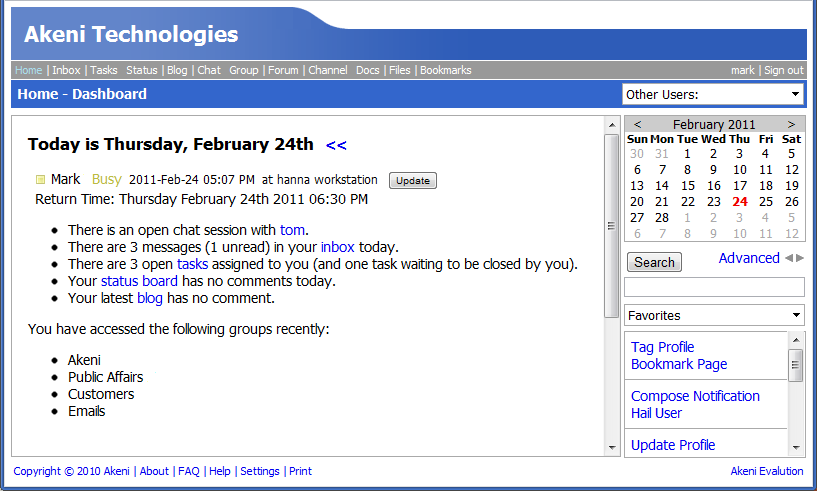
Task: Click Tag Profile in favorites
Action: tap(663, 347)
